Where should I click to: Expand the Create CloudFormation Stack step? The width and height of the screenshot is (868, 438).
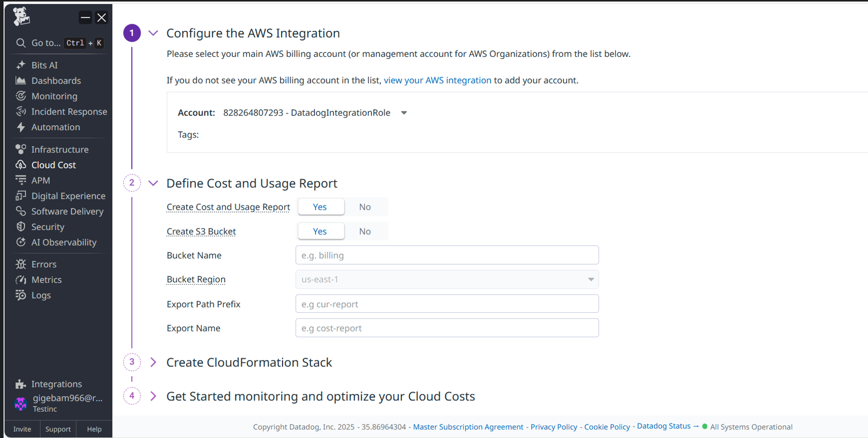153,362
